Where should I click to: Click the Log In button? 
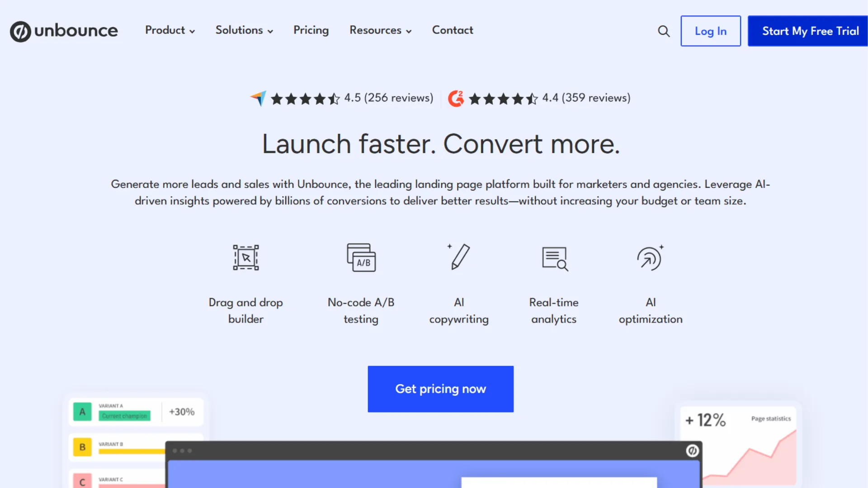pos(710,31)
